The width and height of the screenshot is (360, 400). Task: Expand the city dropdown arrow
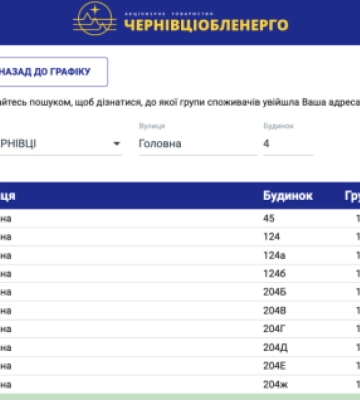point(116,144)
